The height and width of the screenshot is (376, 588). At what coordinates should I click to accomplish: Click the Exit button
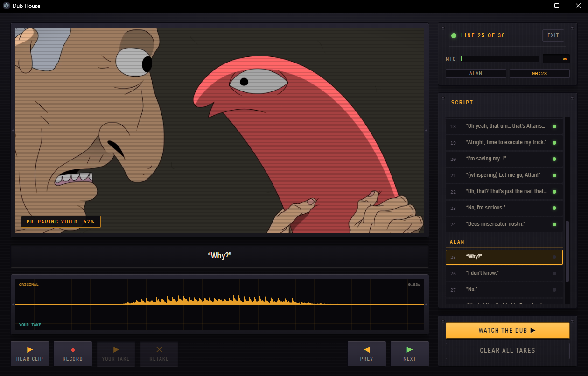pyautogui.click(x=553, y=35)
